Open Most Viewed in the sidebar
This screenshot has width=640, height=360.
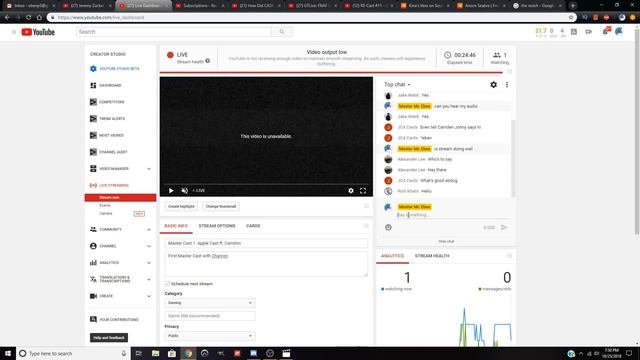click(107, 135)
